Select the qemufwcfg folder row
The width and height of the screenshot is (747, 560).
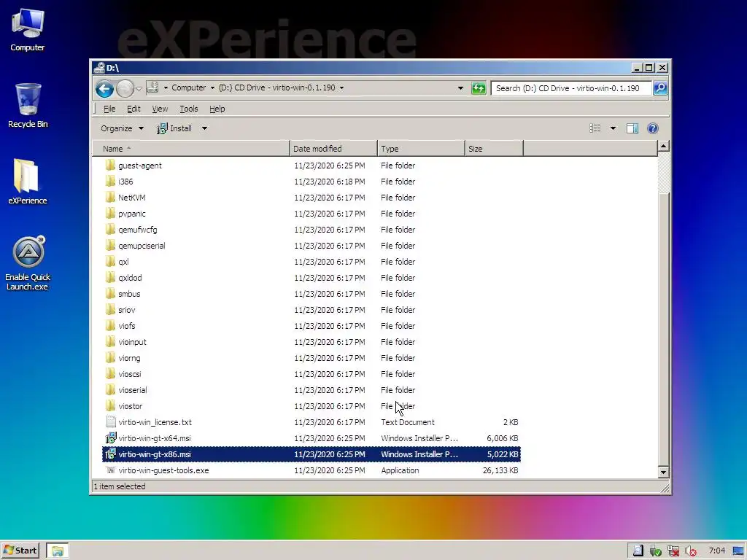[x=311, y=230]
